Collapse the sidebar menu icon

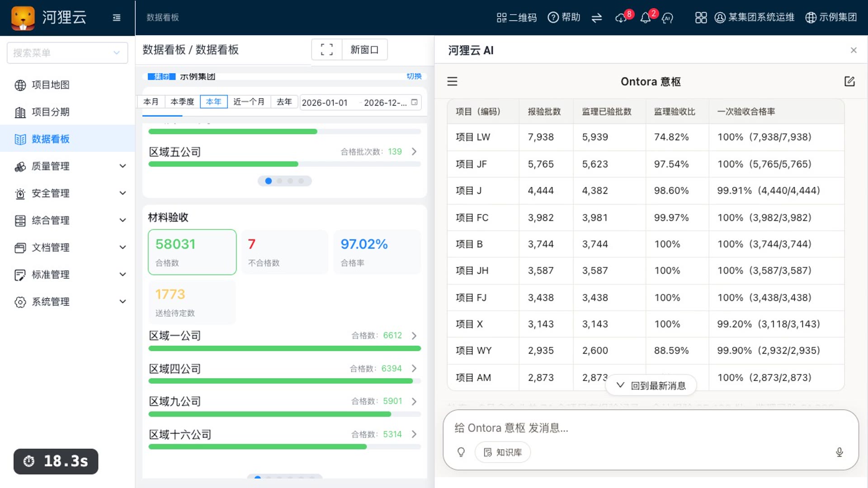tap(117, 18)
